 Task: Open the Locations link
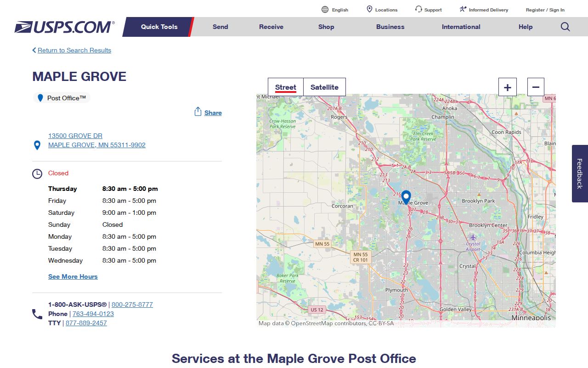click(386, 10)
